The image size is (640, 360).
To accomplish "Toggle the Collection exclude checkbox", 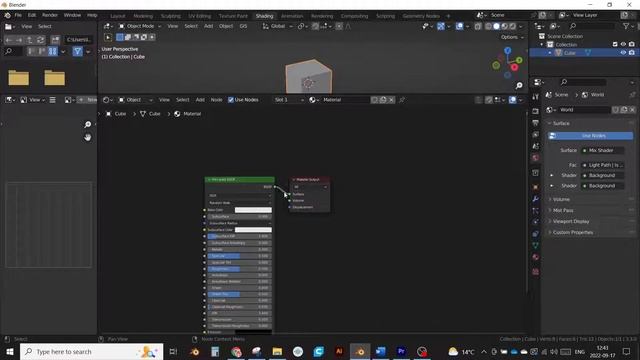I will pos(615,44).
